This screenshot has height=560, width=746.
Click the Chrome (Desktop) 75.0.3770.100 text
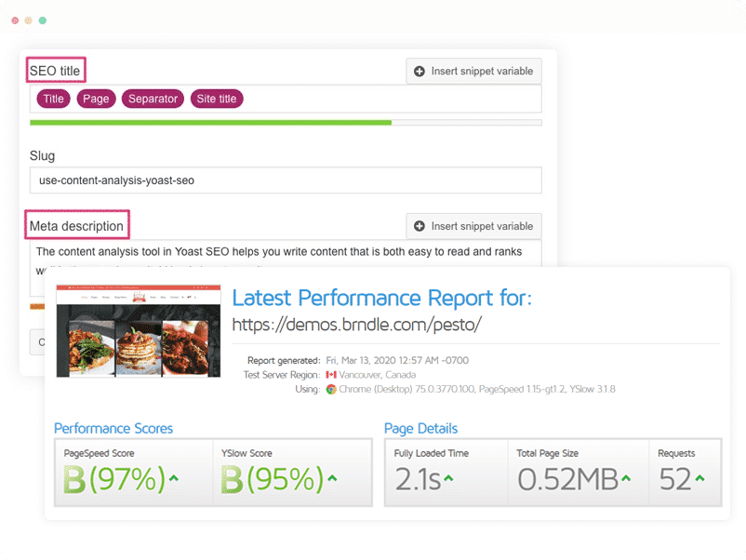406,389
